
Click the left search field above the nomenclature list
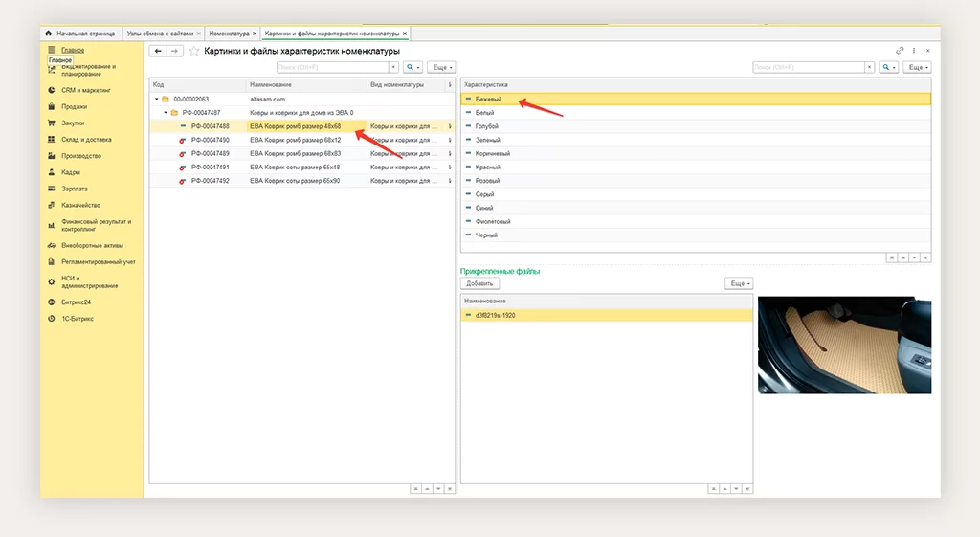click(x=337, y=68)
